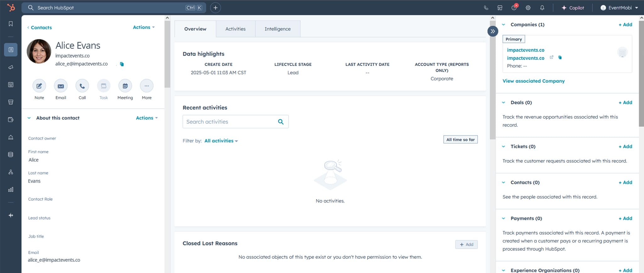This screenshot has width=644, height=273.
Task: Click View associated Company link
Action: (x=533, y=81)
